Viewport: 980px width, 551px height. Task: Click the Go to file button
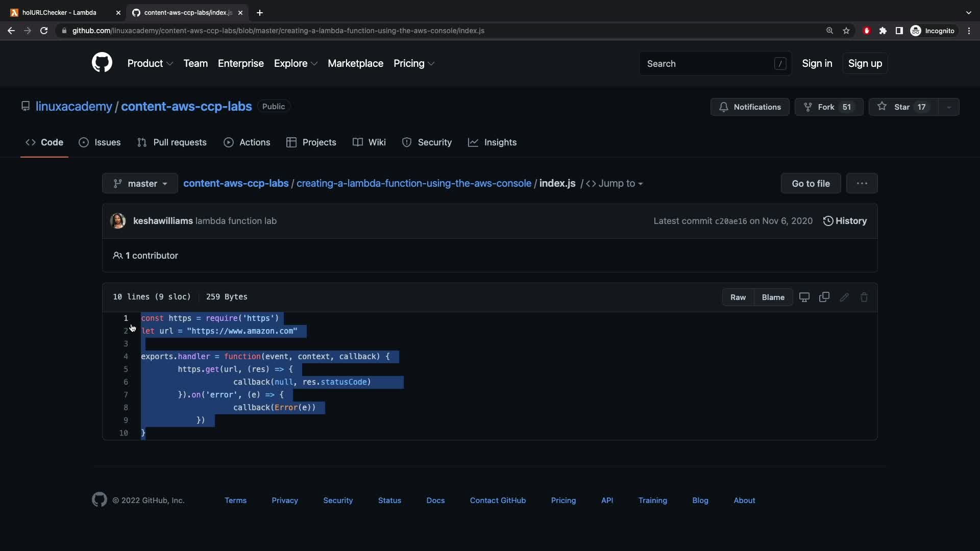click(x=811, y=184)
